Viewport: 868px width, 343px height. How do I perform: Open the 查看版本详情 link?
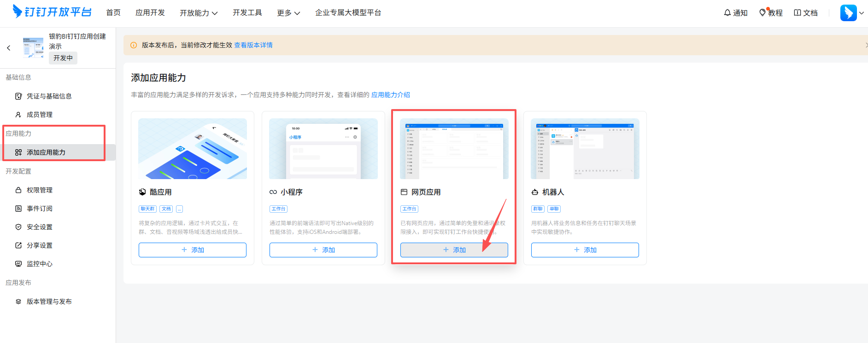pos(253,45)
